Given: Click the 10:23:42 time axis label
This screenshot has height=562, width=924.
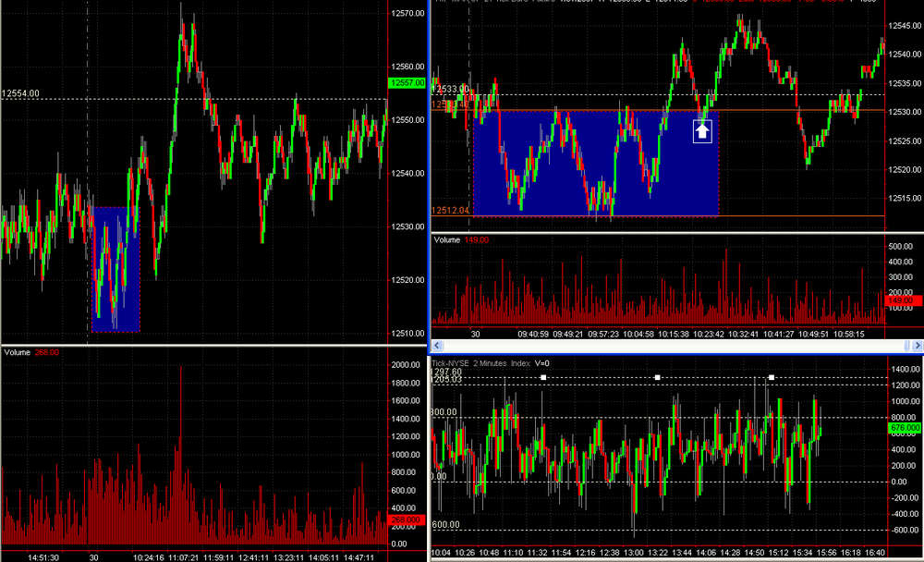Looking at the screenshot, I should [x=709, y=334].
